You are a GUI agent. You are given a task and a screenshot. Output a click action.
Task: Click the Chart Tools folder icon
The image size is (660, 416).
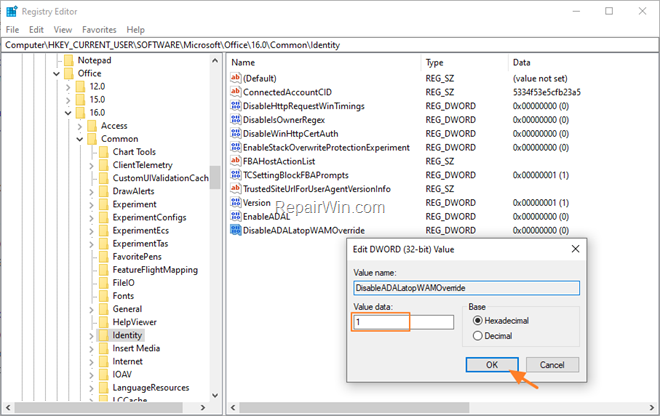point(104,152)
